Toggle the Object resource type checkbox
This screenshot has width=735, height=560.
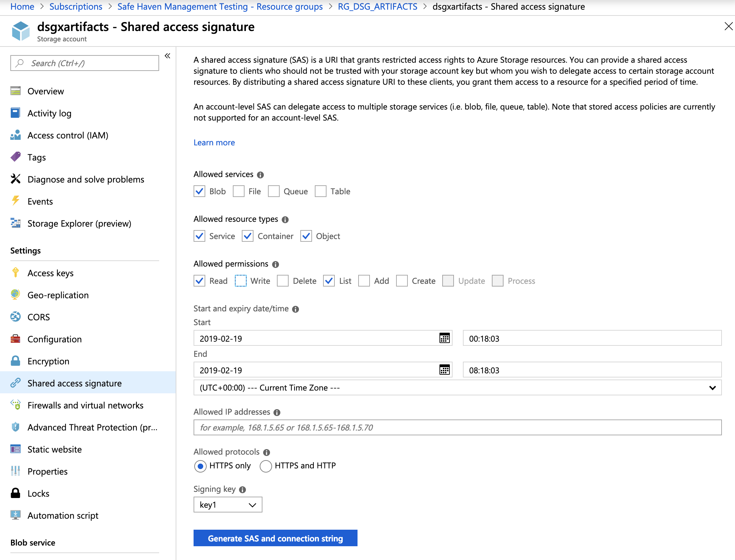306,236
